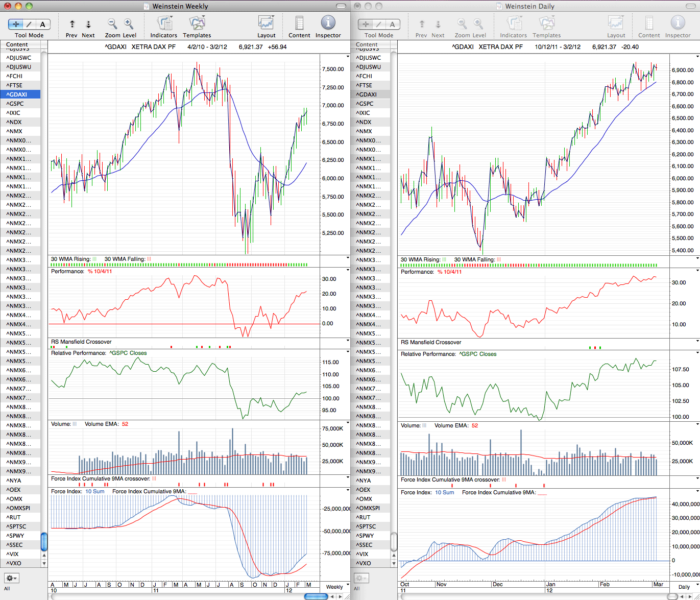The width and height of the screenshot is (700, 600).
Task: Open the Daily period dropdown below the chart
Action: [x=686, y=587]
